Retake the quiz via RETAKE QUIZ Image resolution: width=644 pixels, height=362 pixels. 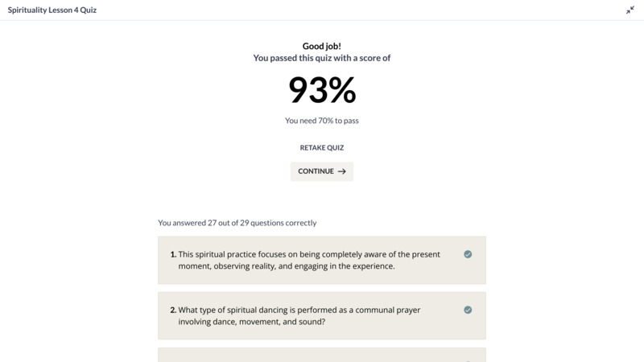tap(321, 148)
